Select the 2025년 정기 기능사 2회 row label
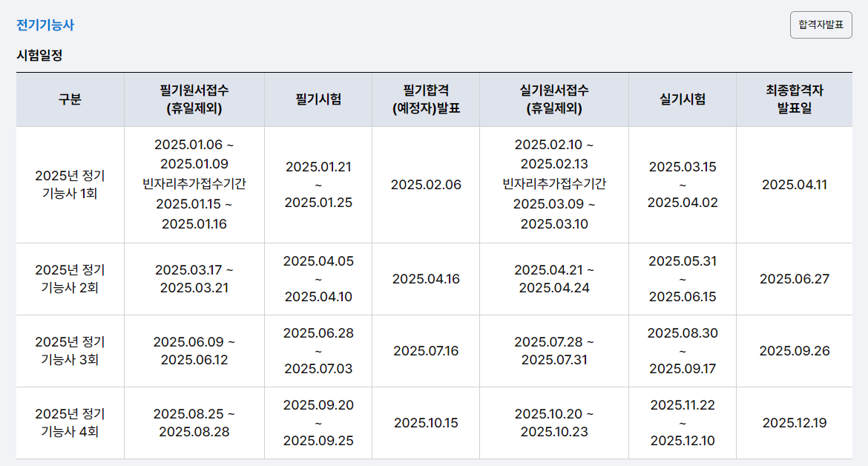The height and width of the screenshot is (466, 868). click(x=70, y=278)
